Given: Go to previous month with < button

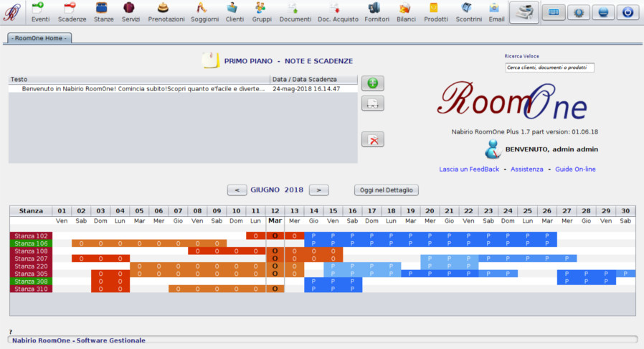Looking at the screenshot, I should (237, 190).
